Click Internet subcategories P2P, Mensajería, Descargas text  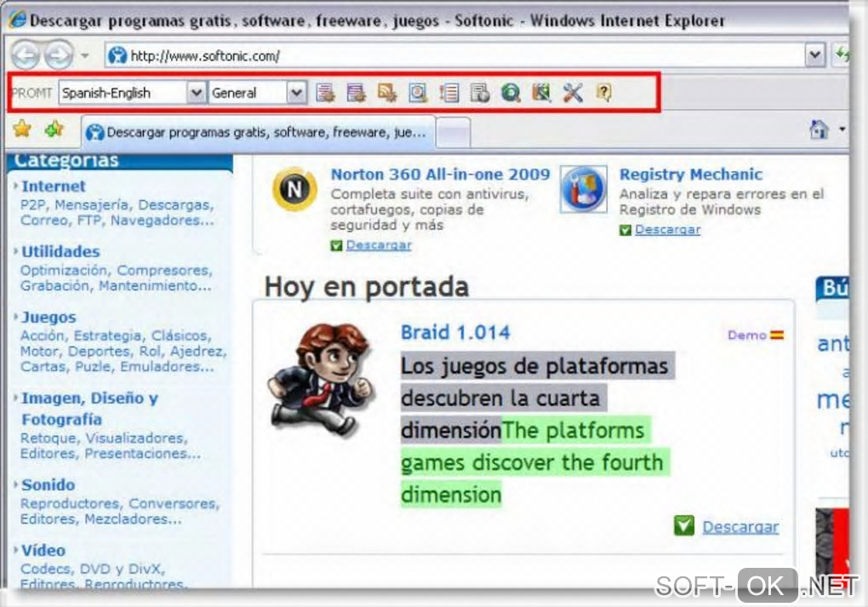[117, 205]
